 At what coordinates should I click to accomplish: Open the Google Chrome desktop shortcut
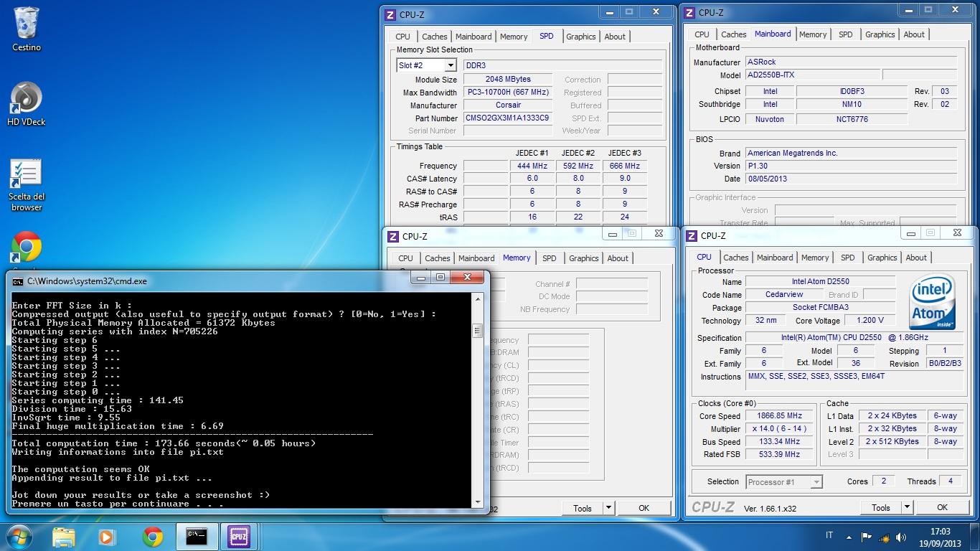pyautogui.click(x=27, y=248)
